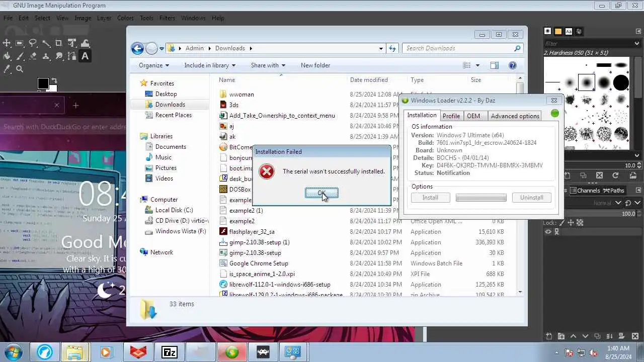Open the Filters menu in GIMP
Viewport: 644px width, 362px height.
tap(167, 18)
